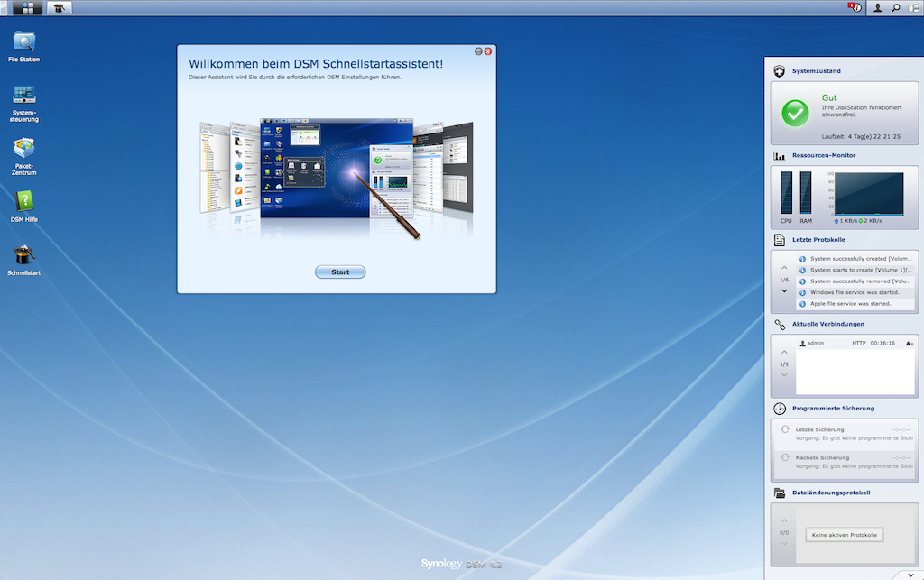This screenshot has height=580, width=924.
Task: Click the Ressourcen-Monitor chart icon
Action: point(779,155)
